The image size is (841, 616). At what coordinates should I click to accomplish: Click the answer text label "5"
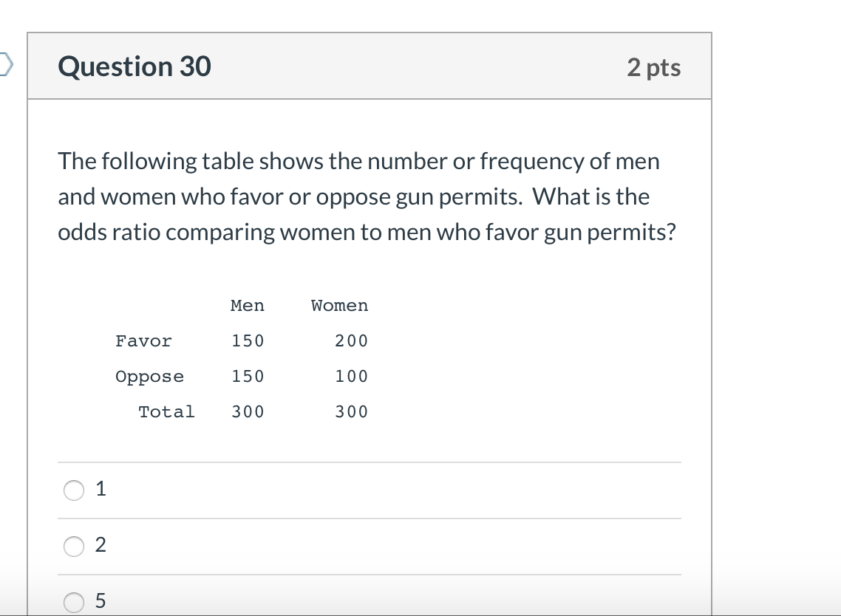101,601
